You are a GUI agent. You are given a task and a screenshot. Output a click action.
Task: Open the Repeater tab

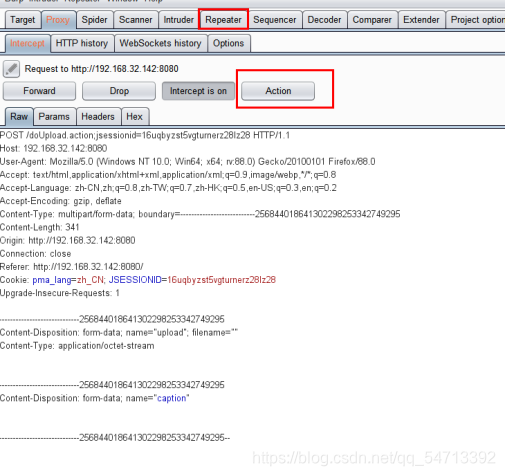223,20
